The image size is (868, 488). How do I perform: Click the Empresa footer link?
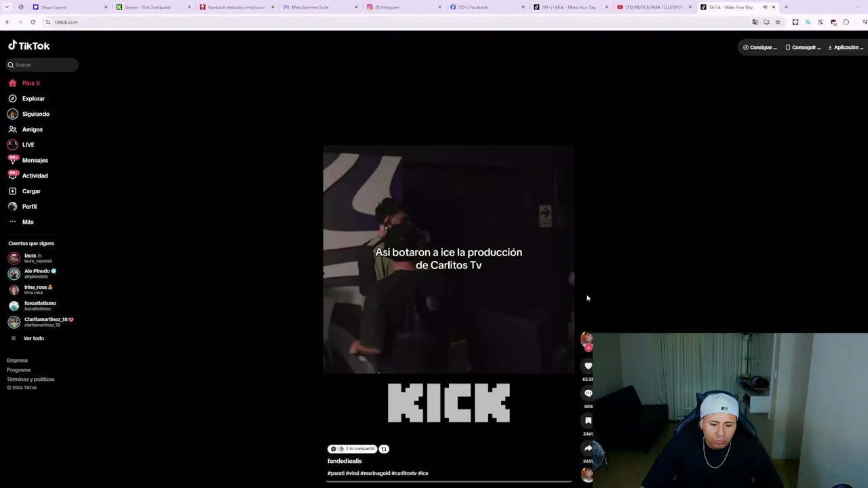click(17, 361)
